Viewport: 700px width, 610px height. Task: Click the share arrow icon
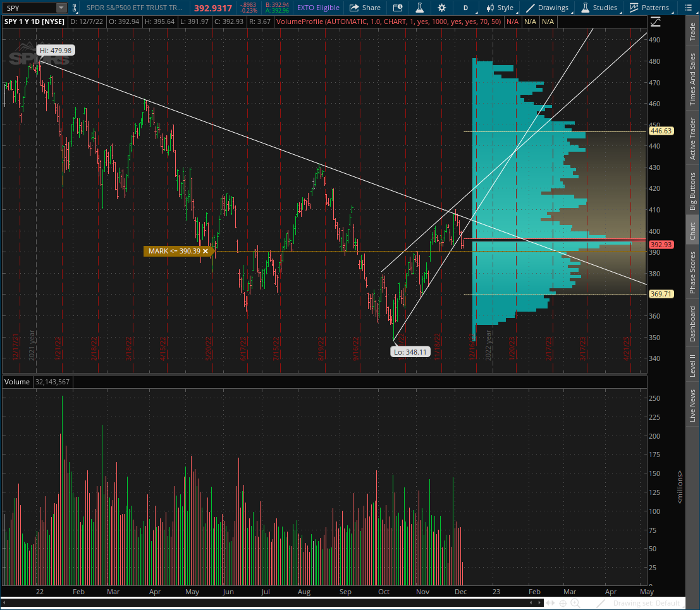354,8
